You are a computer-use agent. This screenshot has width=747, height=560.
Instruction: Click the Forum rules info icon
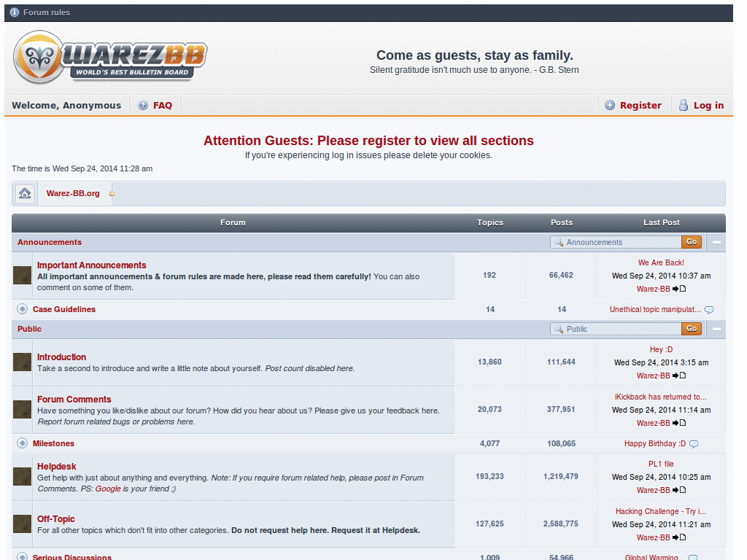pyautogui.click(x=15, y=12)
